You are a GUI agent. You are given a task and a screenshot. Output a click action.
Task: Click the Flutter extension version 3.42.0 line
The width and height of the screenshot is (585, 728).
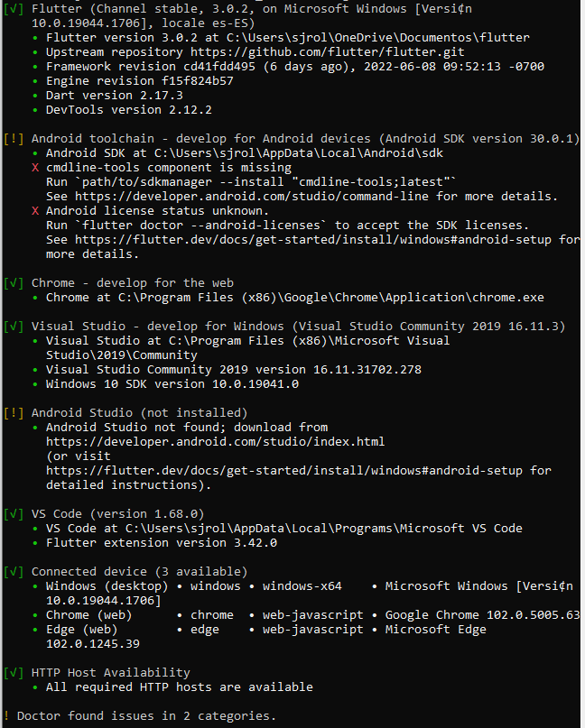(x=162, y=543)
